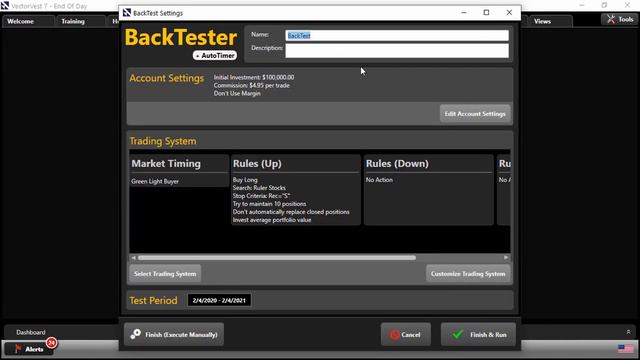Toggle the AutoTimer badge
Viewport: 640px width, 360px height.
click(x=215, y=56)
